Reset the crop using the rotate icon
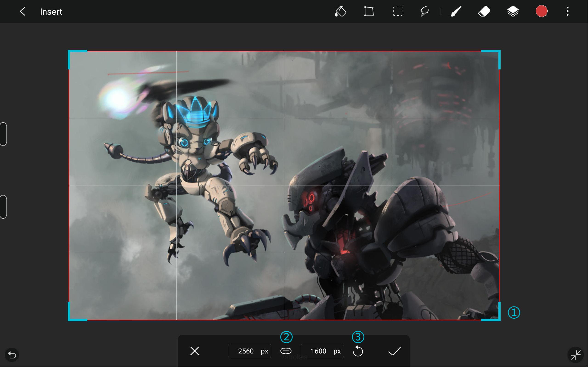 click(x=358, y=351)
